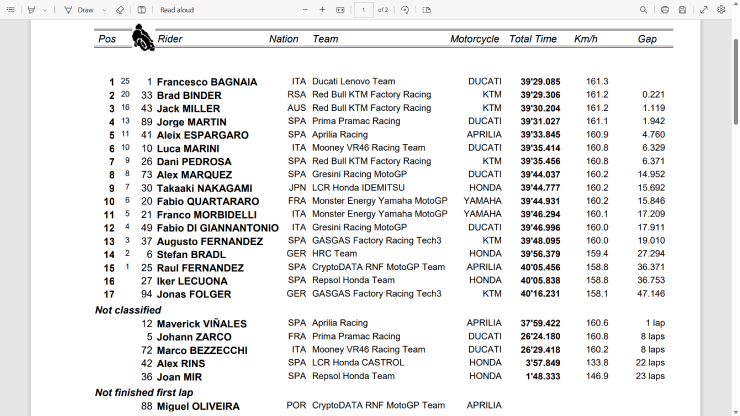
Task: Start Read aloud
Action: pos(177,9)
